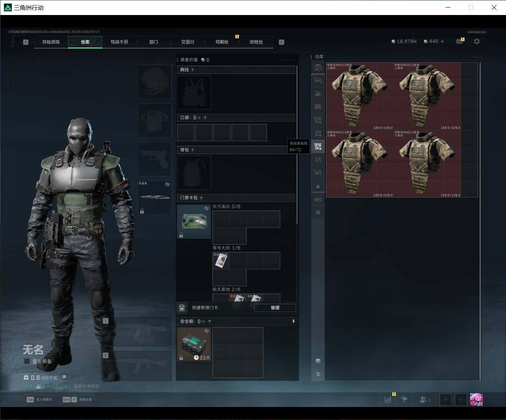506x420 pixels.
Task: Click the 安全箱 help question mark
Action: coord(209,322)
